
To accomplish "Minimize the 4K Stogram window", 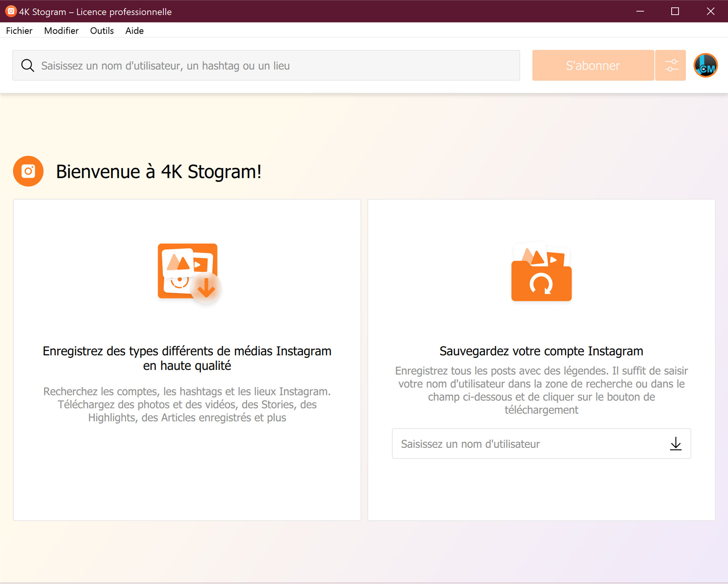I will point(640,11).
